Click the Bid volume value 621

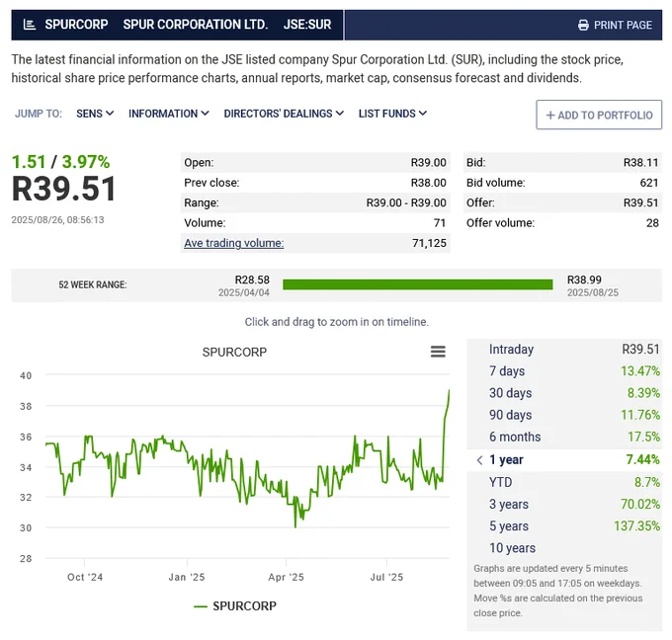(x=649, y=183)
